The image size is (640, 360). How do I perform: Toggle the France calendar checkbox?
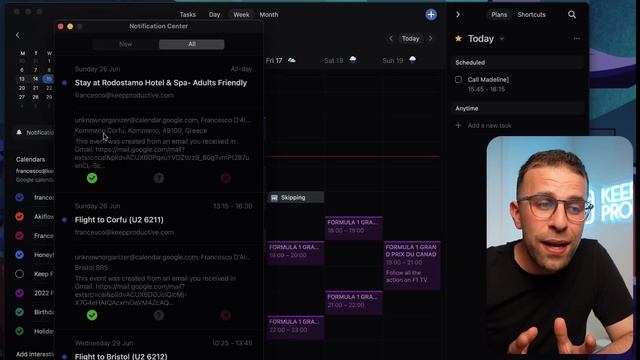coord(20,236)
